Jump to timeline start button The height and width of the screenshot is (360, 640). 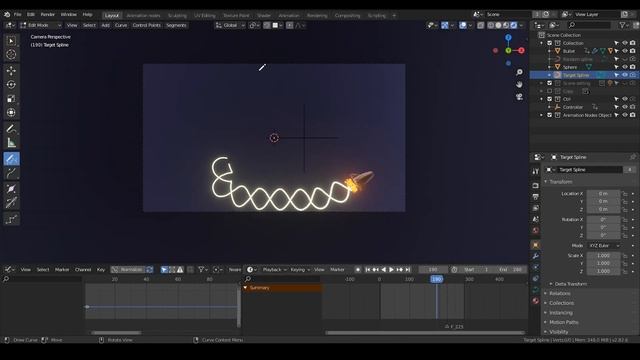(367, 270)
